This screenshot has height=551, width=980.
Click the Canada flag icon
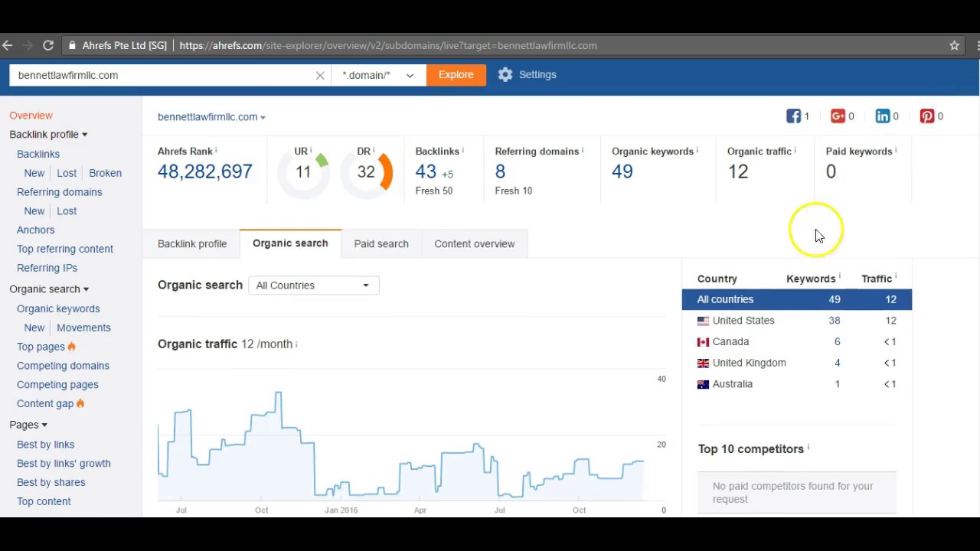click(x=703, y=342)
